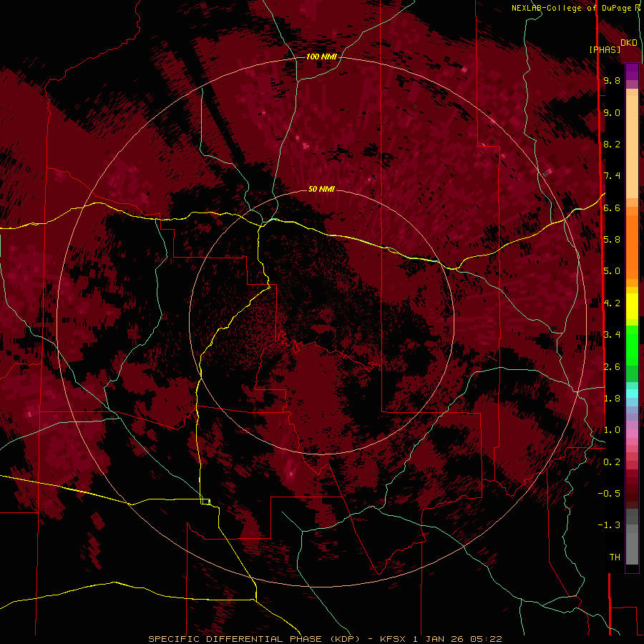Click the 5.8 scale value
The height and width of the screenshot is (644, 644).
612,240
